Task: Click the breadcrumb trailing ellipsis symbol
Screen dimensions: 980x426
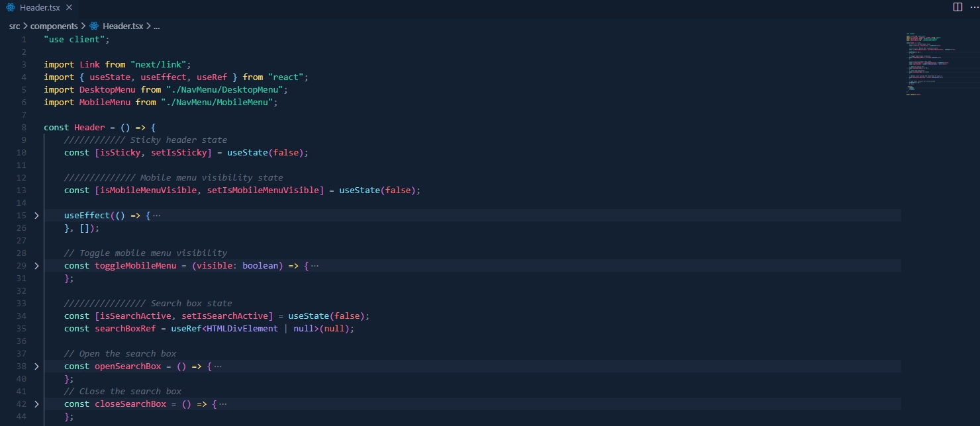Action: (157, 26)
